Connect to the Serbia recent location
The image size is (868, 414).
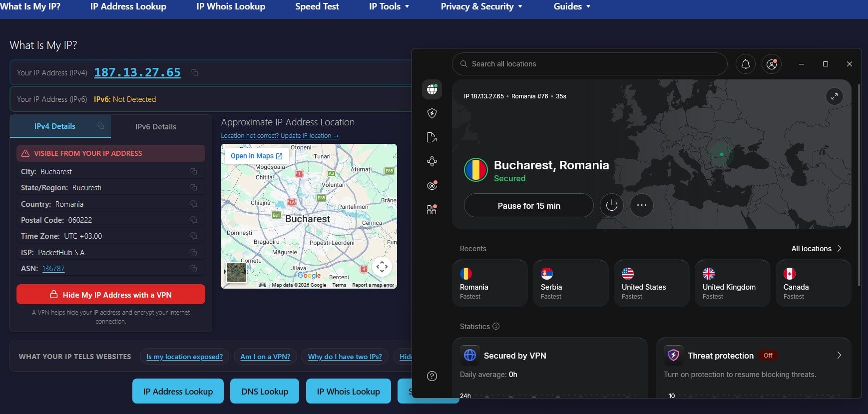pyautogui.click(x=571, y=283)
